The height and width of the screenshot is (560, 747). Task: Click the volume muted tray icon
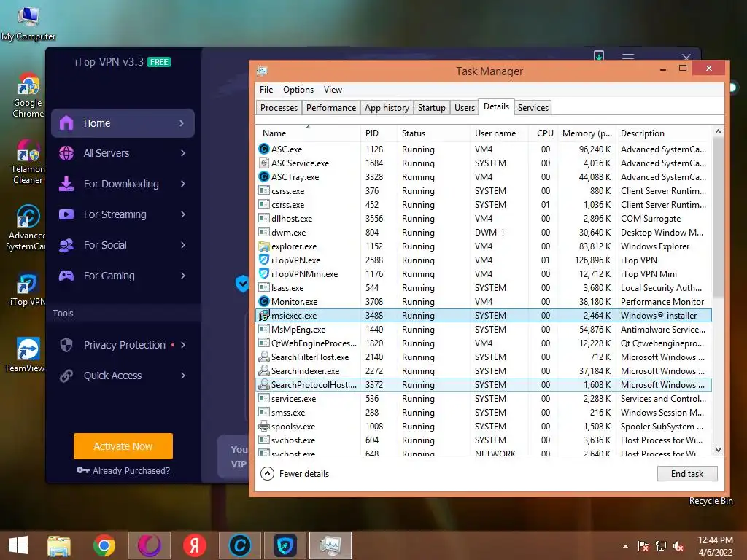(x=679, y=546)
